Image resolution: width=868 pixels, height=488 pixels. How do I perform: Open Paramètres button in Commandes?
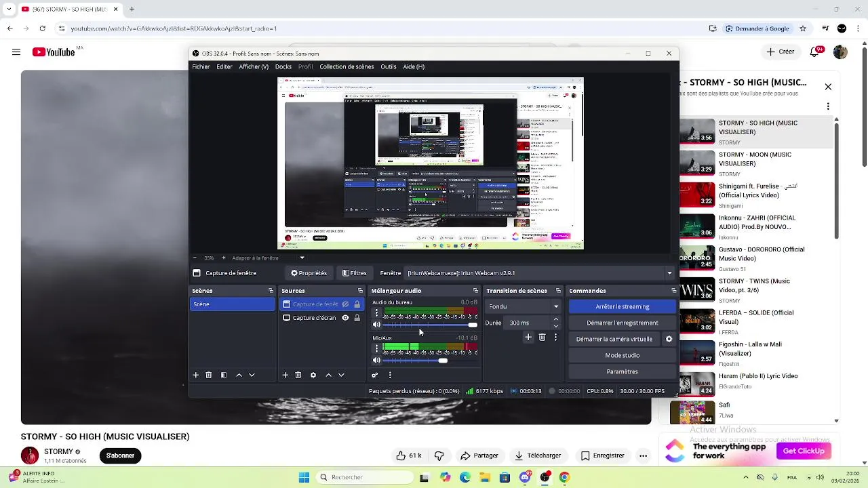tap(623, 371)
